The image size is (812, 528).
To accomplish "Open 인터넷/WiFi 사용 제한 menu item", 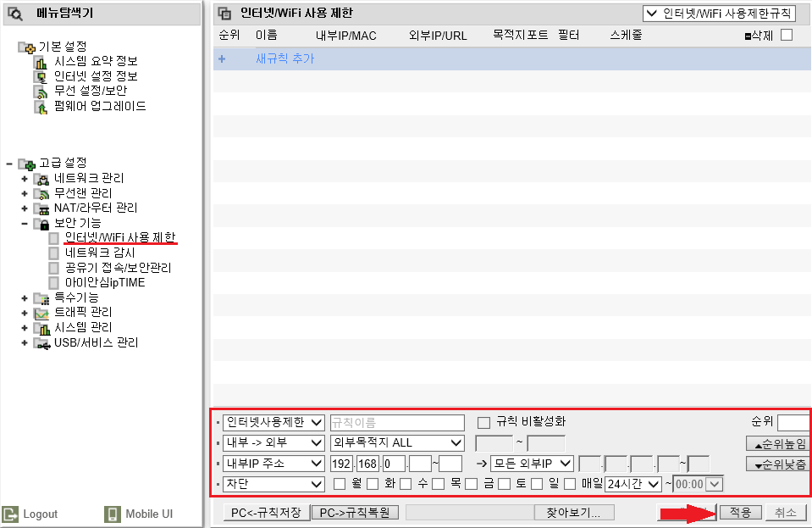I will coord(120,238).
